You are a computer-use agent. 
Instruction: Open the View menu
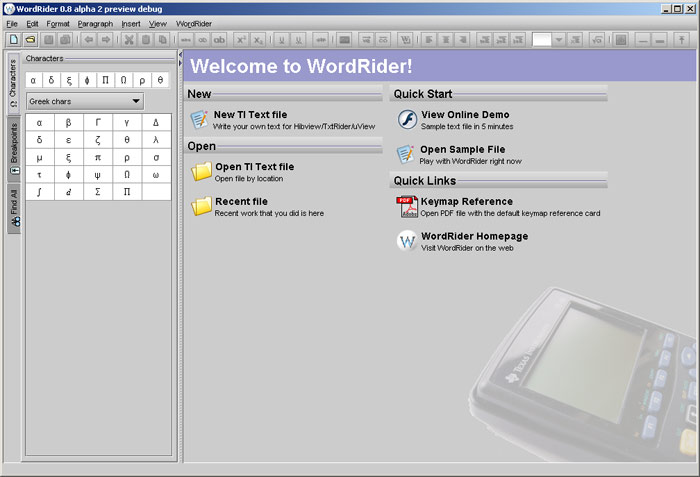pyautogui.click(x=158, y=24)
